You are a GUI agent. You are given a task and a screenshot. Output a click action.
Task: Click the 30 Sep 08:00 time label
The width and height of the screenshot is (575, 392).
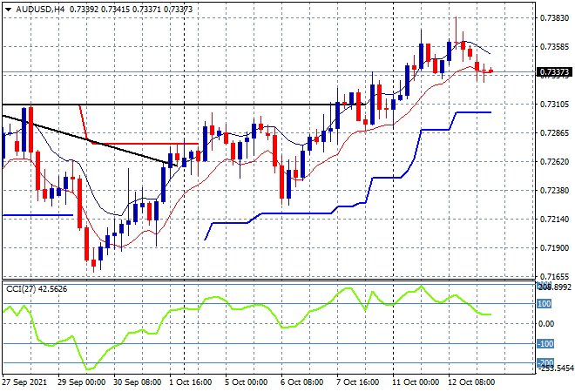(x=138, y=382)
